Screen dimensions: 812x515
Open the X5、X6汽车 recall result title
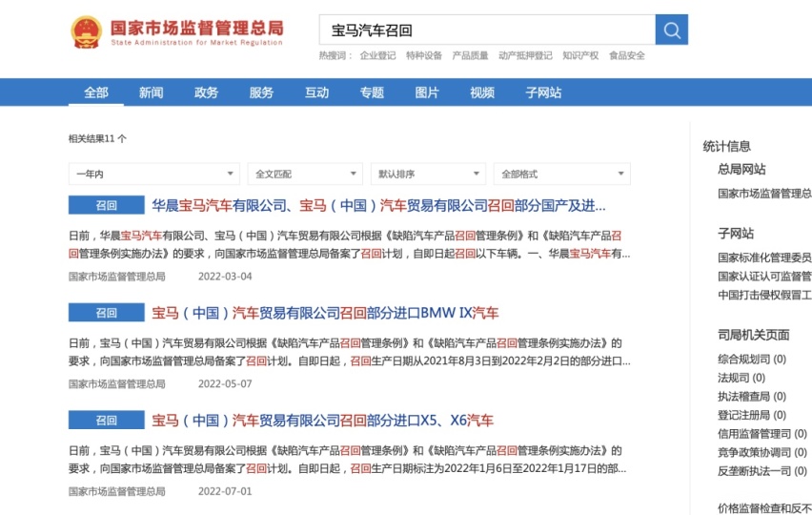click(x=322, y=421)
